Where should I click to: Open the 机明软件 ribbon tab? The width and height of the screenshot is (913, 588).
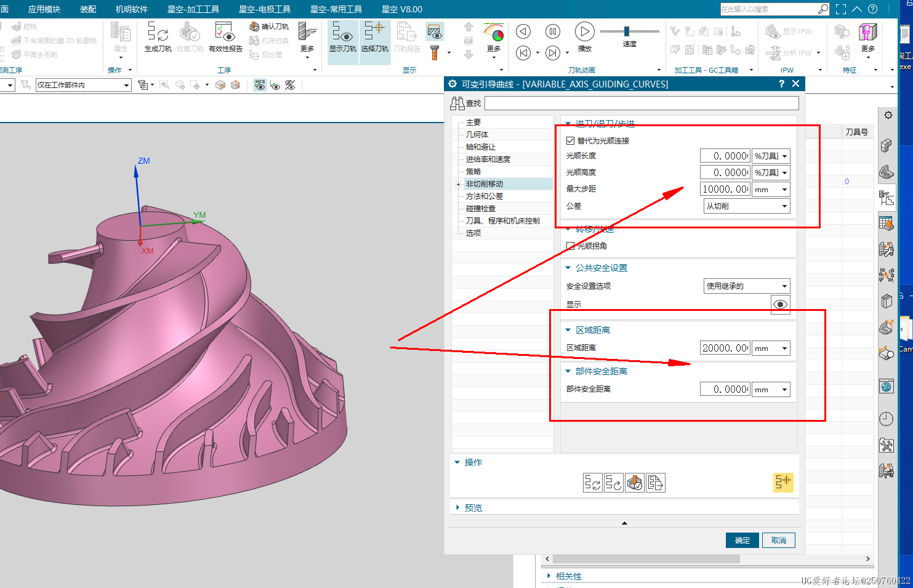[x=132, y=9]
